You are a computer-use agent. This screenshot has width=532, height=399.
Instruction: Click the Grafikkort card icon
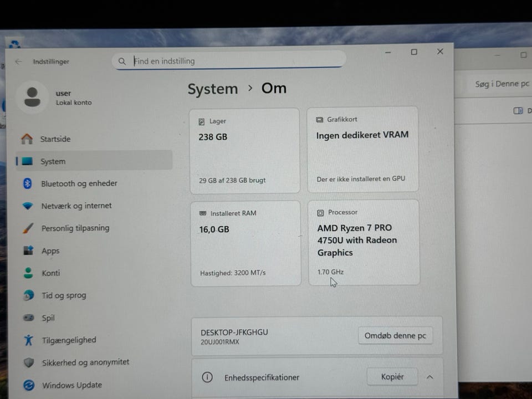319,120
